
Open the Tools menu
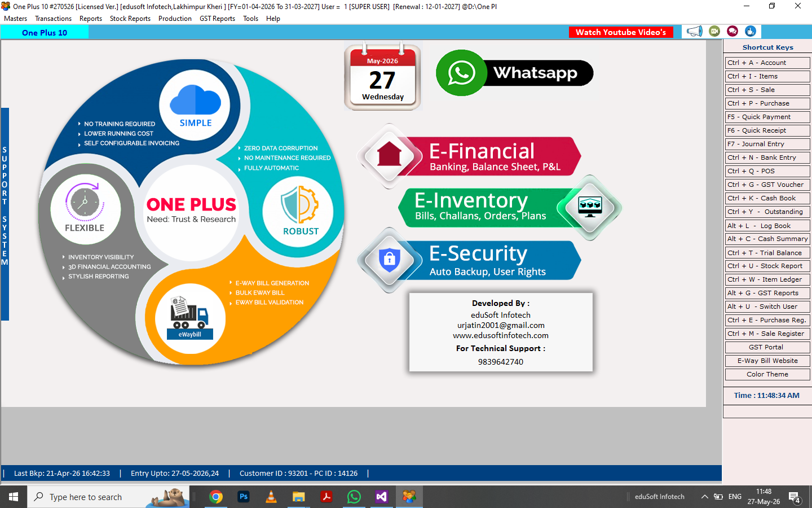click(251, 19)
